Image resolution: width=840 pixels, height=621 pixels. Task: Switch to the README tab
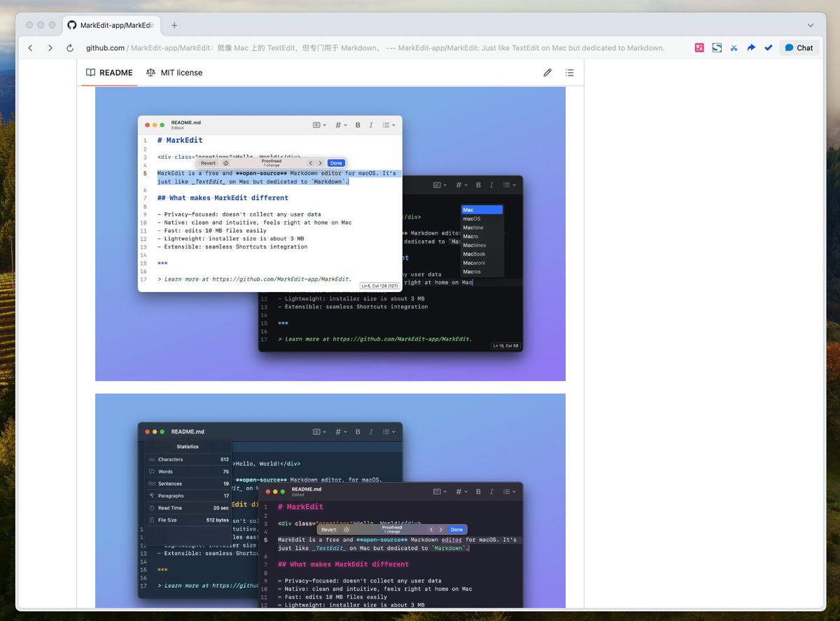[109, 72]
